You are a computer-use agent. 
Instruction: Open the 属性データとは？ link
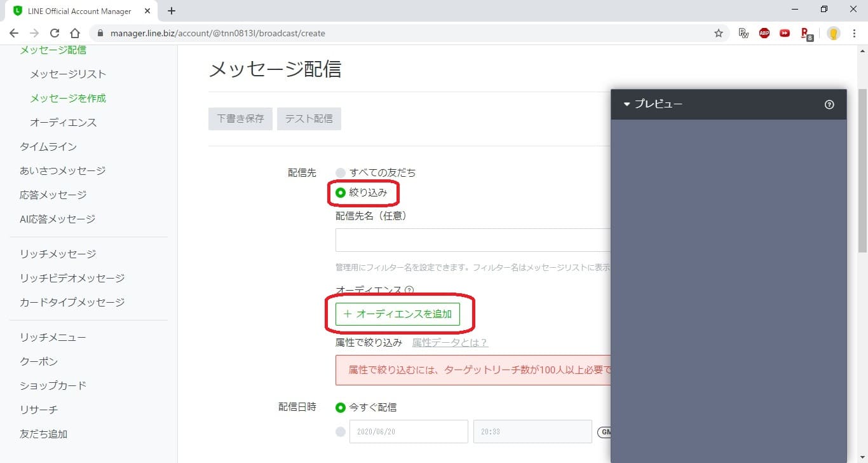pyautogui.click(x=450, y=343)
